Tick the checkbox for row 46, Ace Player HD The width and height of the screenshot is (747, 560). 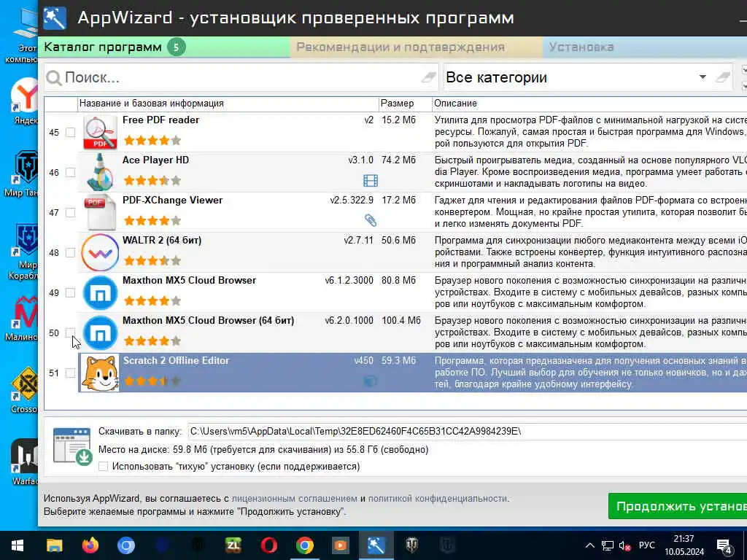[70, 172]
